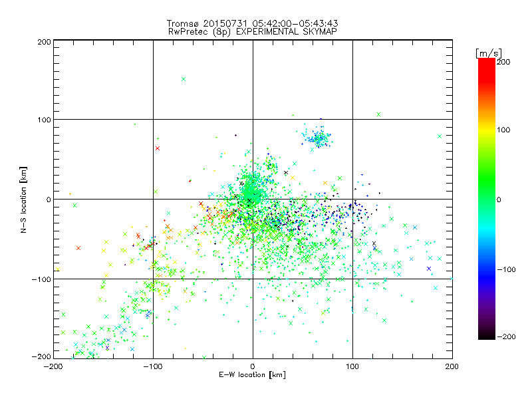This screenshot has height=399, width=532.
Task: Click the colorbar label '-200' at bottom
Action: pyautogui.click(x=506, y=337)
